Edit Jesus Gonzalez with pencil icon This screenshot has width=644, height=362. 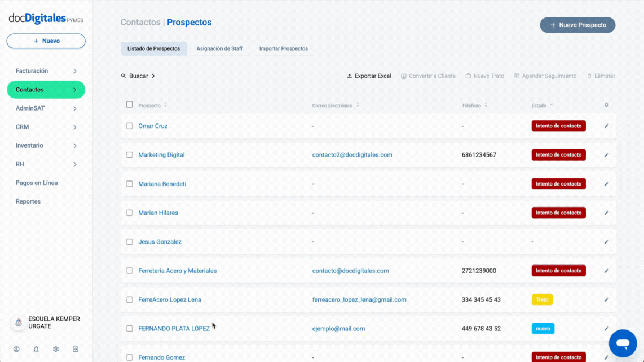coord(607,241)
